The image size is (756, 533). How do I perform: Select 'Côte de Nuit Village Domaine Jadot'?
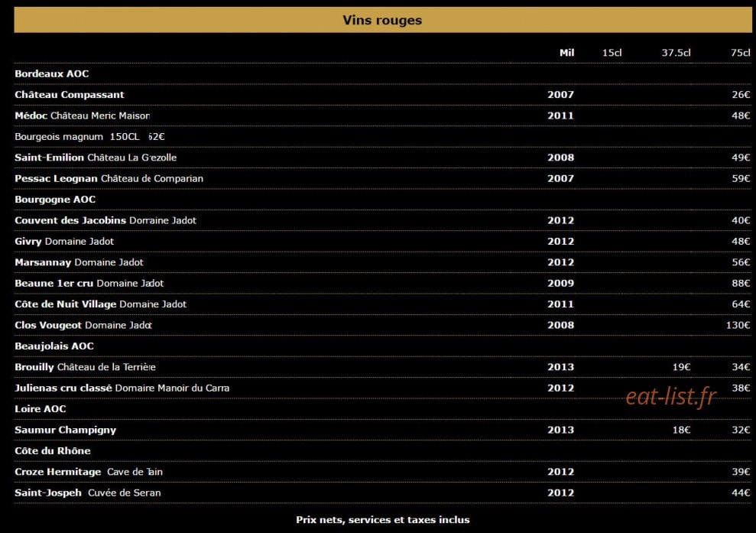click(100, 304)
